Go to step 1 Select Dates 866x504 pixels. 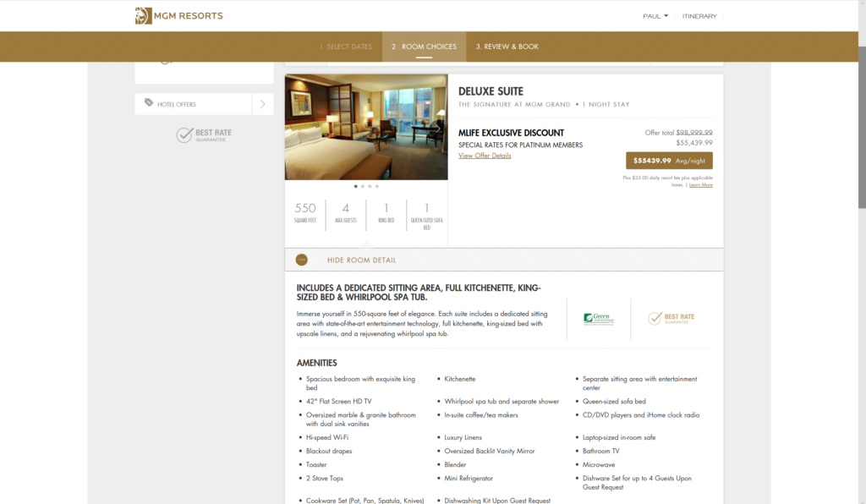pos(346,47)
